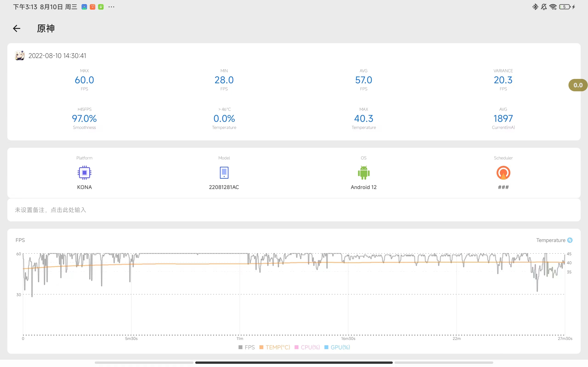The image size is (588, 367).
Task: Toggle the FPS legend series
Action: coord(247,347)
